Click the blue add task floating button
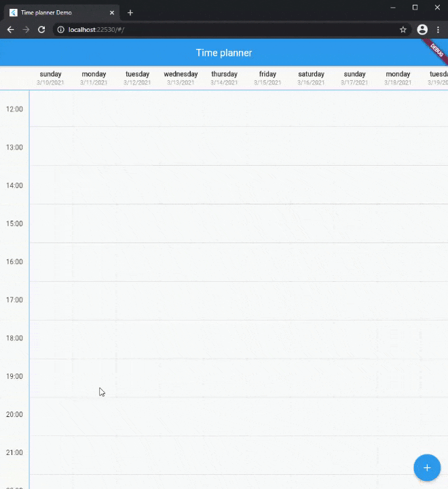The image size is (448, 489). pos(427,467)
